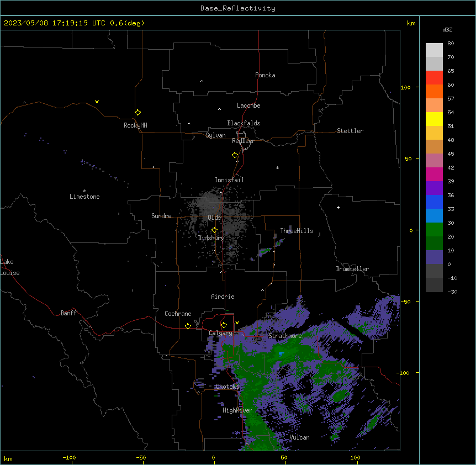Click the RedDeer city label

coord(243,141)
